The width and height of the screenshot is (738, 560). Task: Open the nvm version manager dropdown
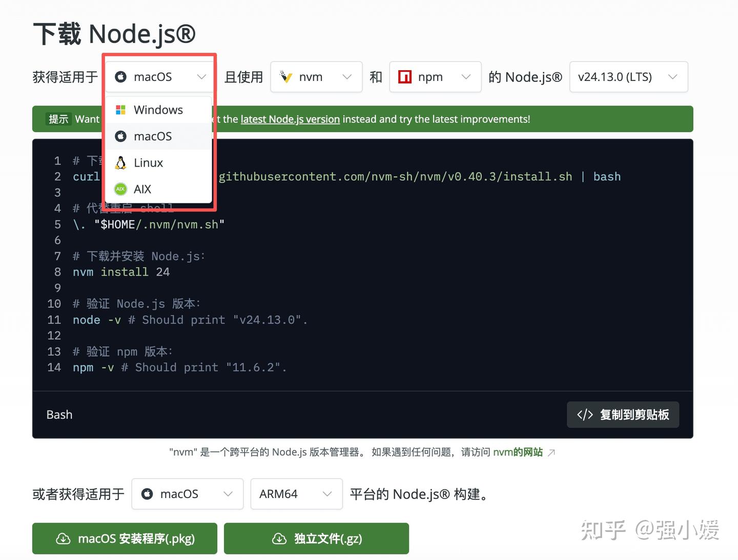(x=316, y=77)
